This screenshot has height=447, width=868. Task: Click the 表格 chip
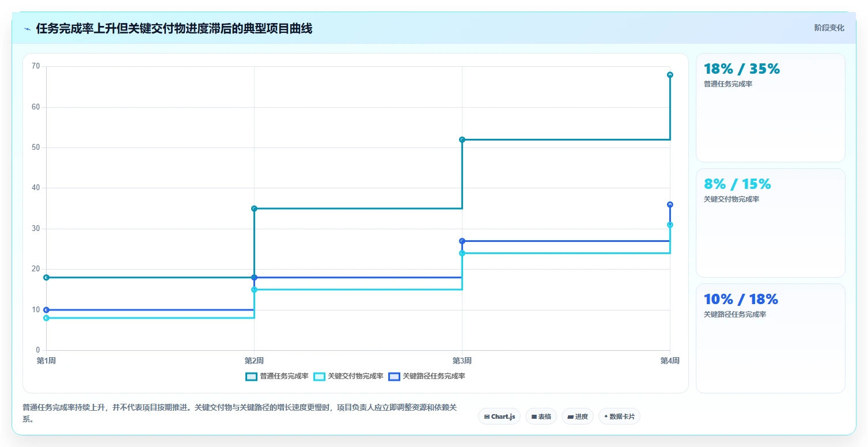(x=541, y=416)
